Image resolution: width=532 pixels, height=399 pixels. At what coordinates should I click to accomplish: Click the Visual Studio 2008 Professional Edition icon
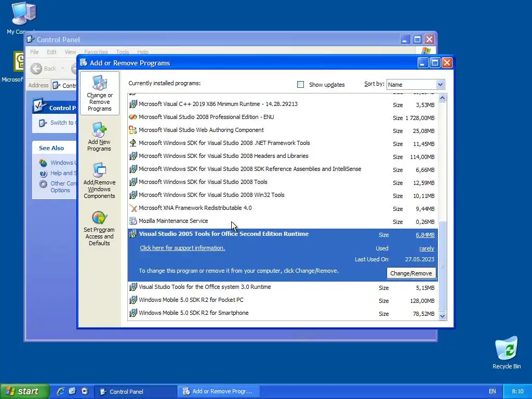coord(133,117)
